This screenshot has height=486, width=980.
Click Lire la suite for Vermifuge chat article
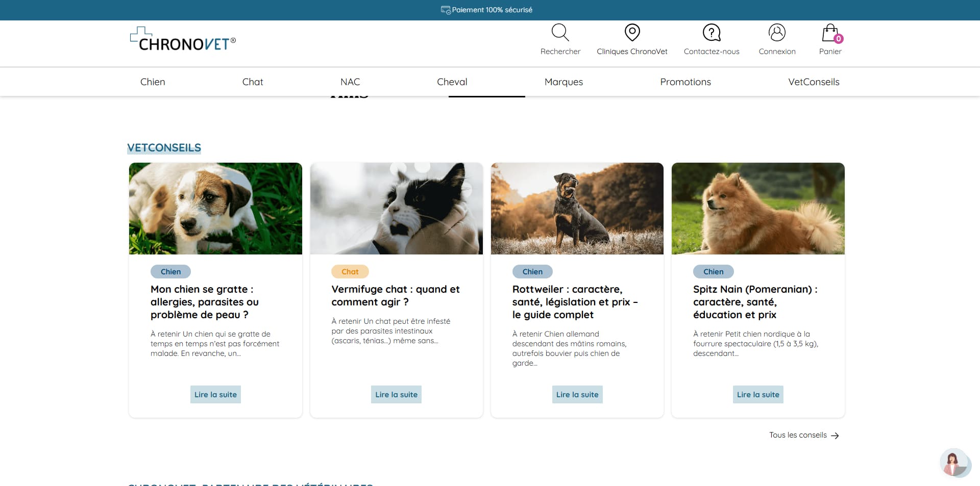pos(396,394)
